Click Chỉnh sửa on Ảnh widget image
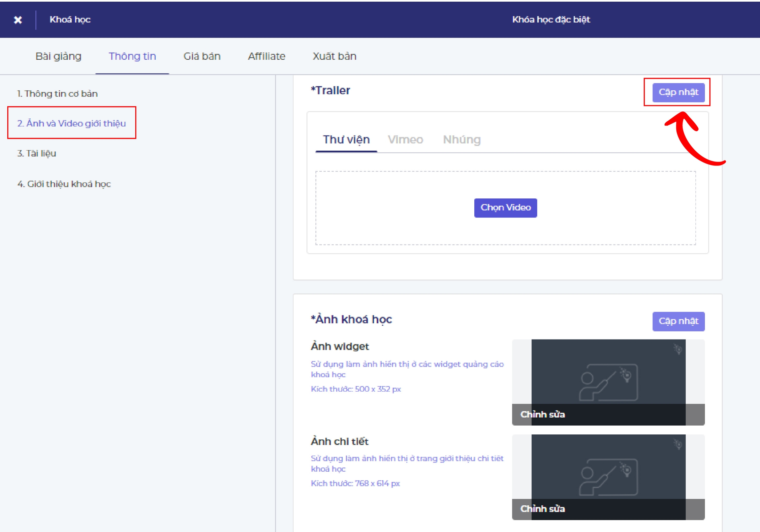This screenshot has width=760, height=532. coord(543,414)
